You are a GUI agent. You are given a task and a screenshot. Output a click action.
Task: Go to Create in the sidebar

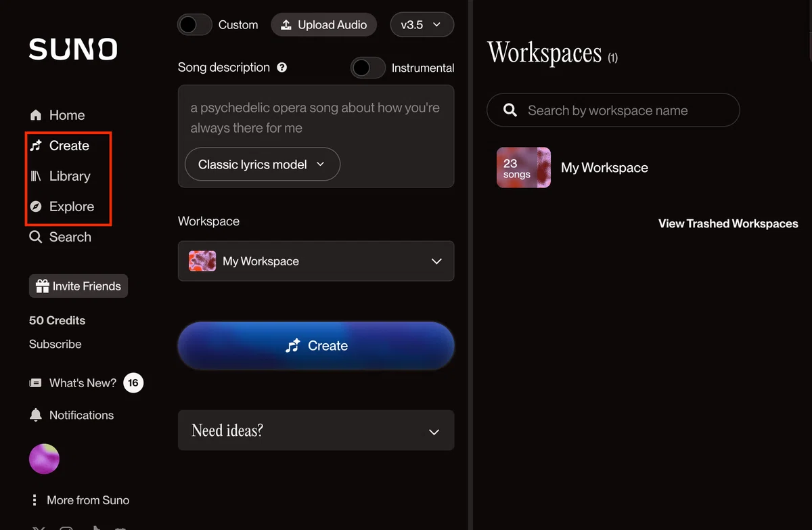pyautogui.click(x=60, y=146)
